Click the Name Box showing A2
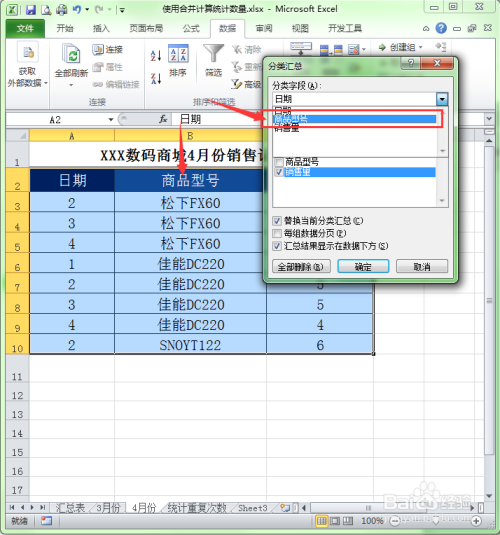Image resolution: width=500 pixels, height=535 pixels. [x=56, y=119]
